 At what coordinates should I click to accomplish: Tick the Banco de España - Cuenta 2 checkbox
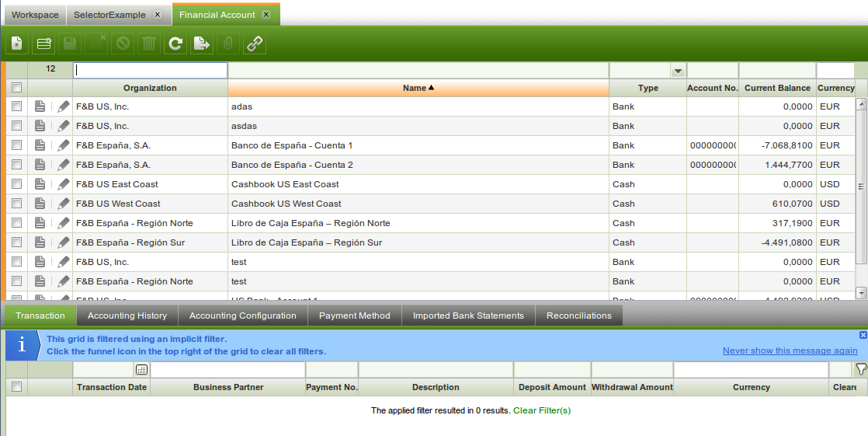(16, 165)
